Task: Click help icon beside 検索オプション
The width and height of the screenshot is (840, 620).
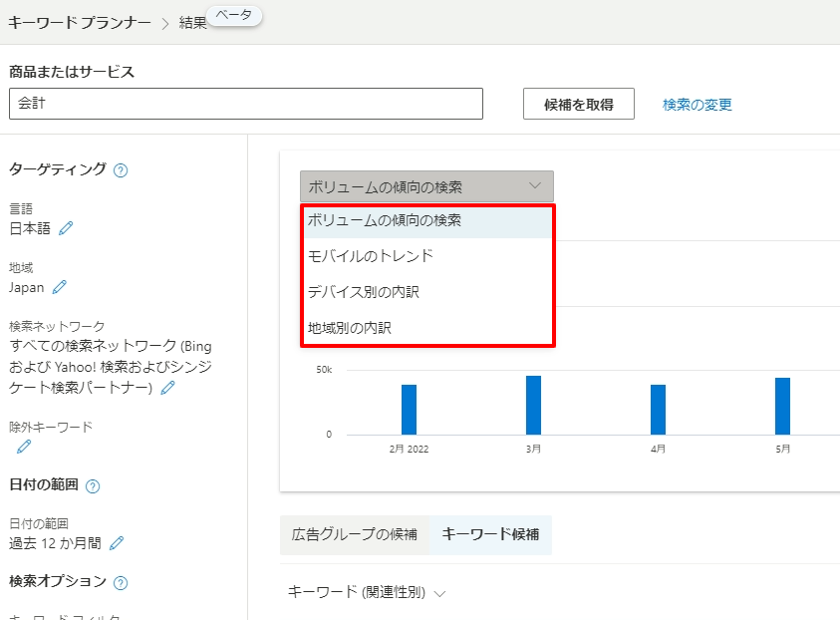Action: pyautogui.click(x=121, y=582)
